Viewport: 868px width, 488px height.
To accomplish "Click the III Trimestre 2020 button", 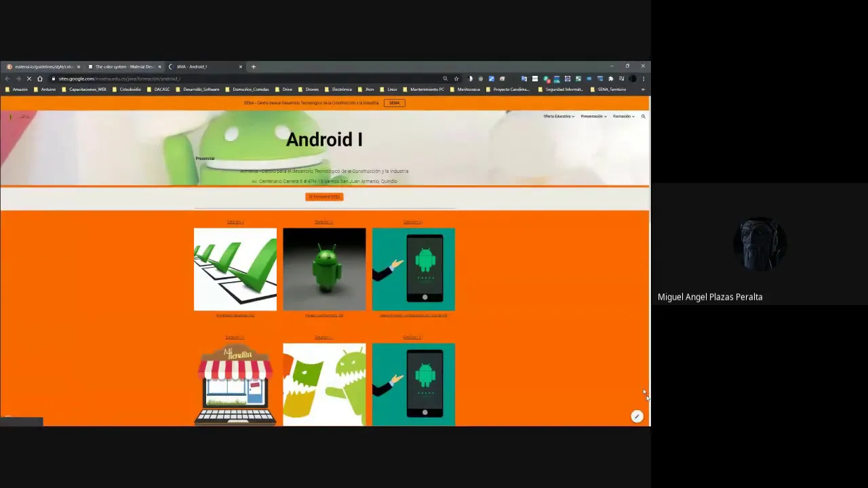I will (324, 197).
